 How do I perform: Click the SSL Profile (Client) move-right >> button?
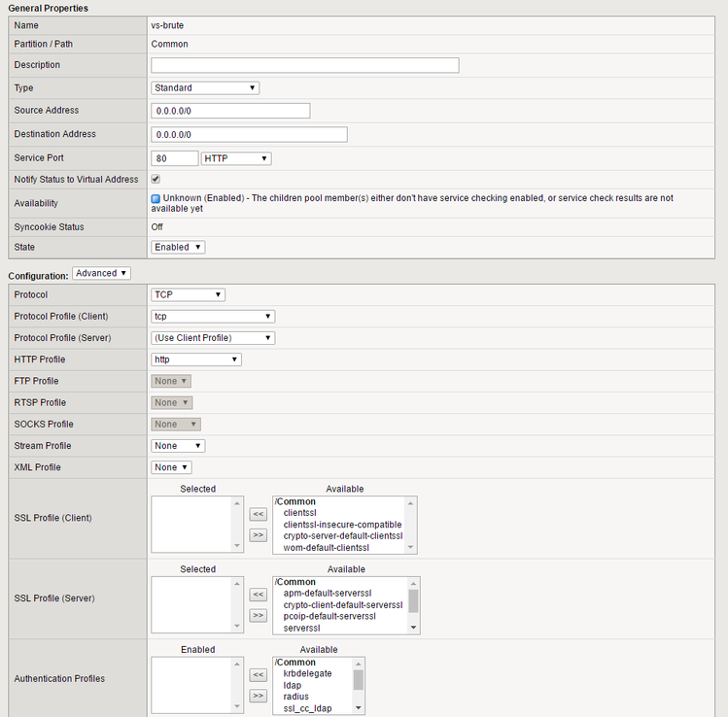tap(259, 535)
